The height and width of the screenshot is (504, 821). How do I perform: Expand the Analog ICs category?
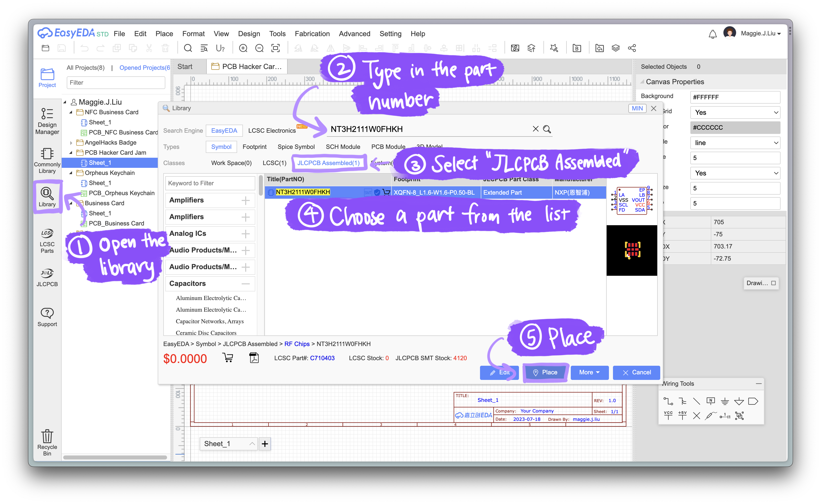tap(246, 234)
